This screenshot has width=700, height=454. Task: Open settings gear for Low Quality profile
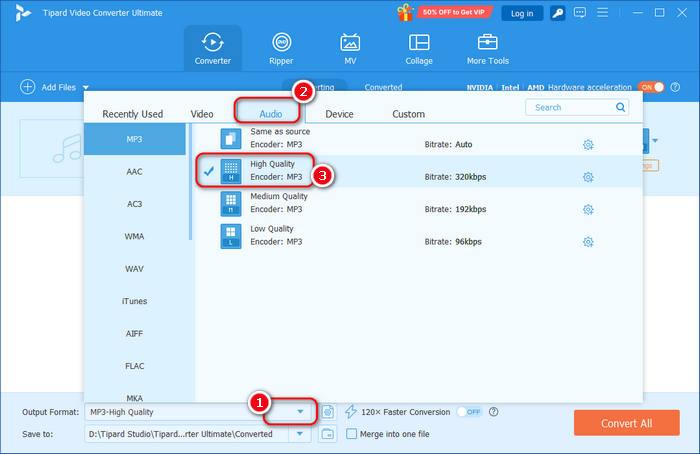point(588,242)
